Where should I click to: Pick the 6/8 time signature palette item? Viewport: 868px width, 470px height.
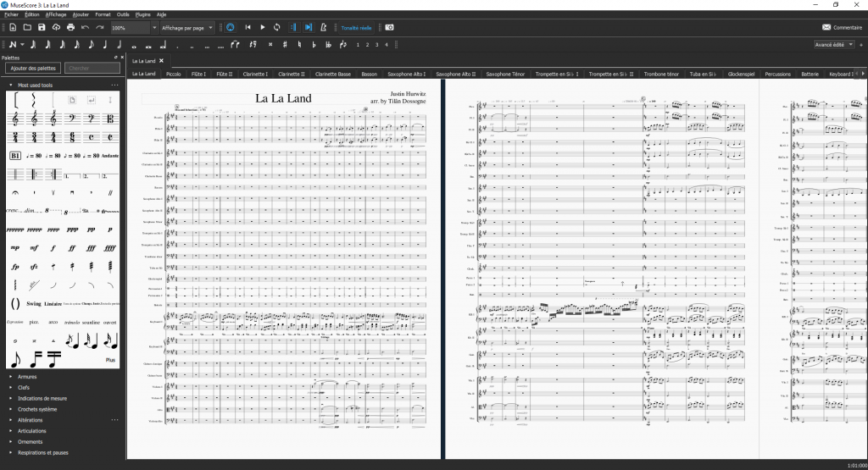72,136
